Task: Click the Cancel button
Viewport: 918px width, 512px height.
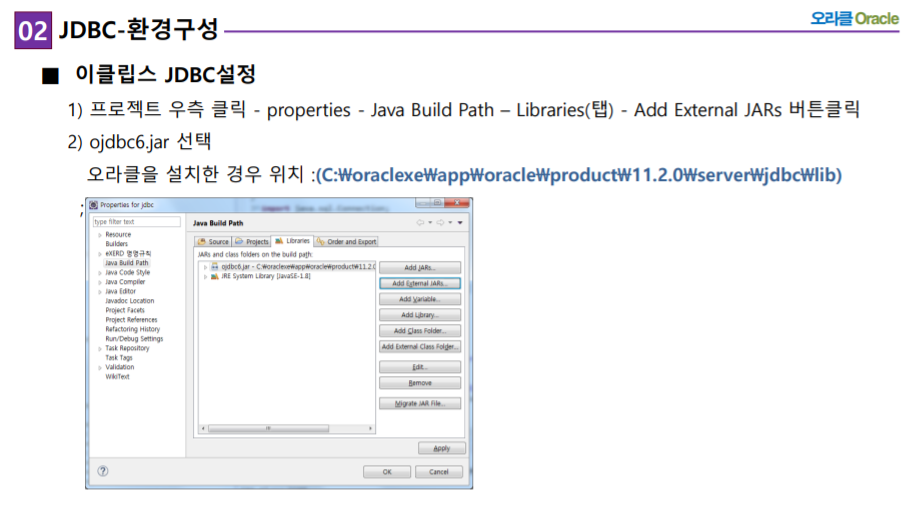Action: 439,472
